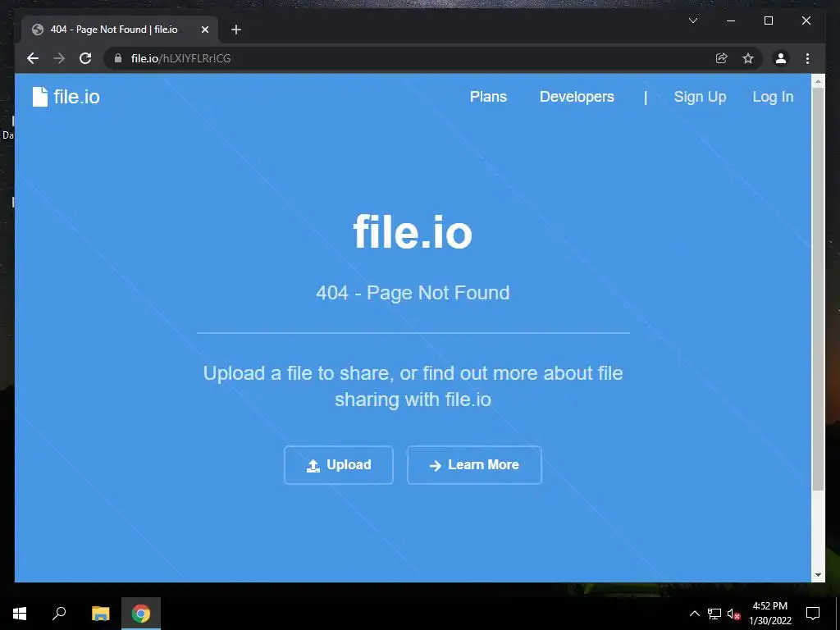Minimize the Chrome window
Viewport: 840px width, 630px height.
click(731, 21)
